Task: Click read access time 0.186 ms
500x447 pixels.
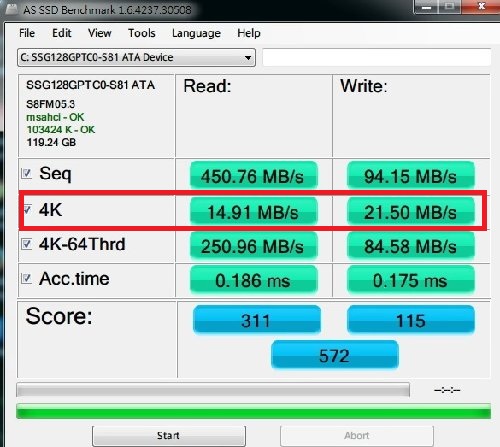Action: (x=253, y=280)
